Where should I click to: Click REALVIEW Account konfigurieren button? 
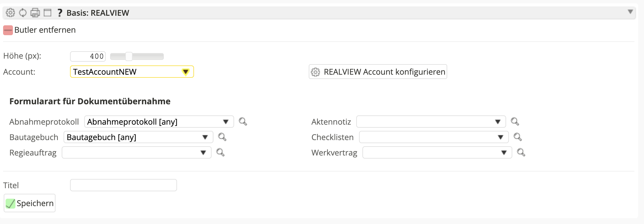pyautogui.click(x=378, y=72)
